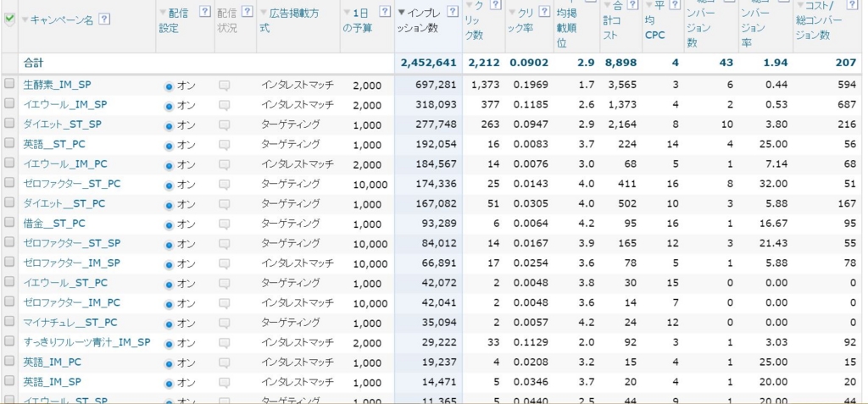
Task: Check the box for ダイエット_ST_SP row
Action: coord(9,123)
